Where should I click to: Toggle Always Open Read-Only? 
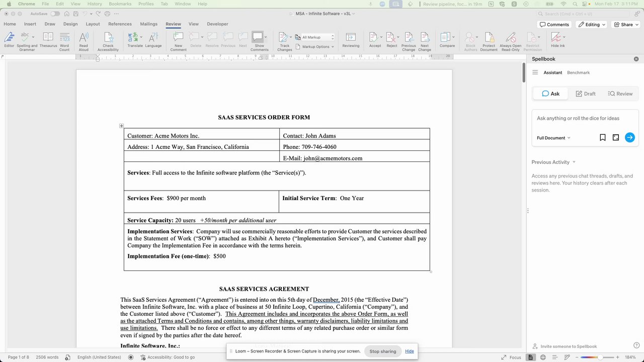(x=510, y=41)
